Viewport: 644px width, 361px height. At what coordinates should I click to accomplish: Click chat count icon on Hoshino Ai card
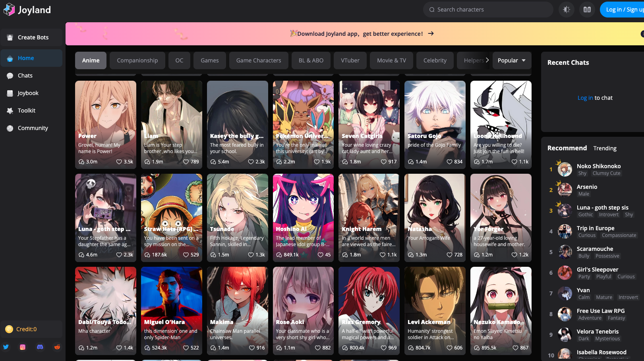[279, 255]
